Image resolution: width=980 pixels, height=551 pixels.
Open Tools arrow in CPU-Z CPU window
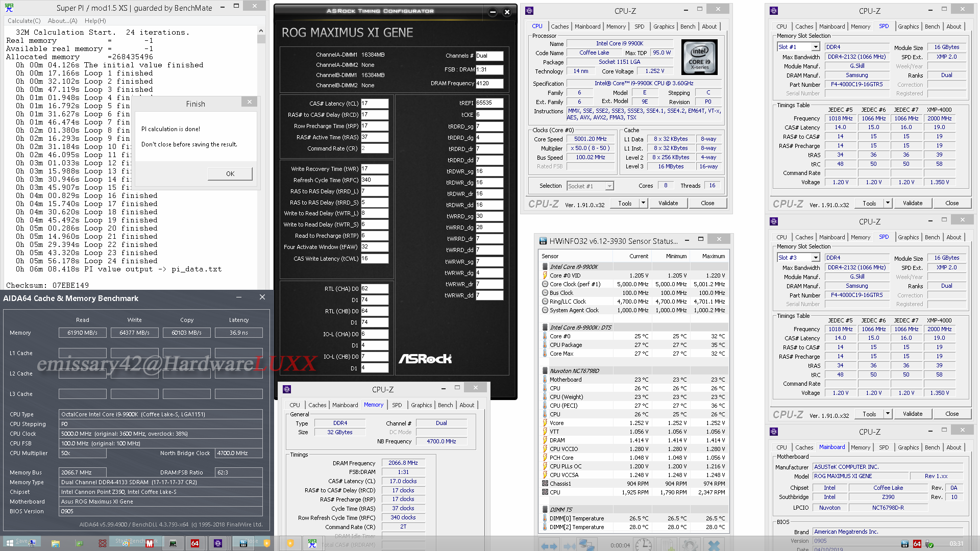(x=643, y=203)
